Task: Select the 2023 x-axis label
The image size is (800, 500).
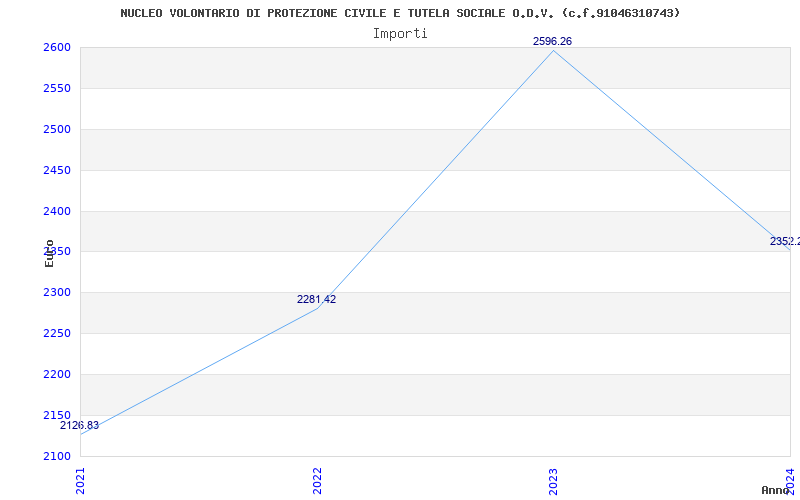Action: (x=554, y=481)
